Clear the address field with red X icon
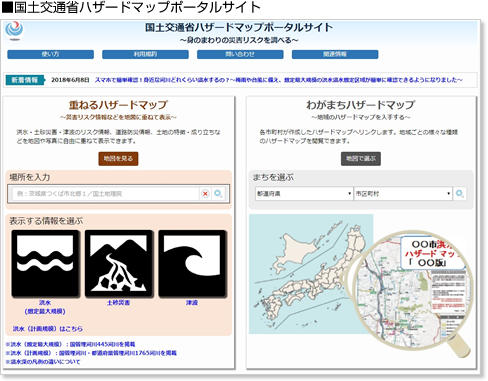 205,194
